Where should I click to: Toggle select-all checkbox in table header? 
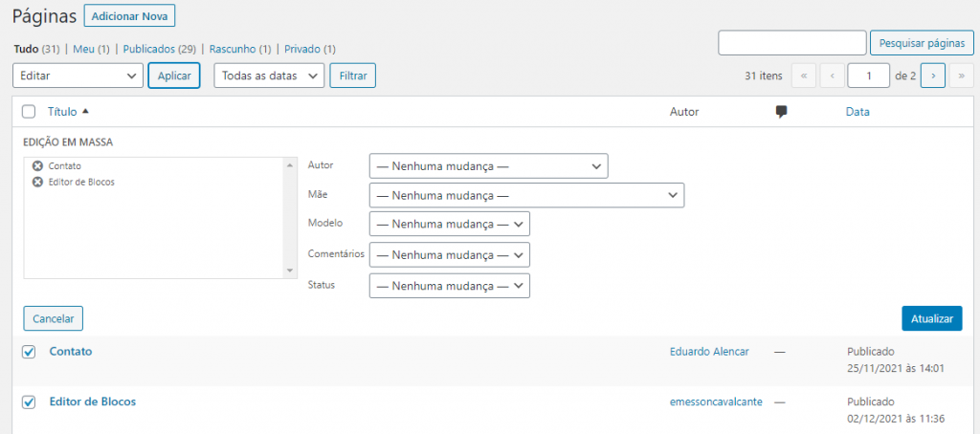coord(28,112)
